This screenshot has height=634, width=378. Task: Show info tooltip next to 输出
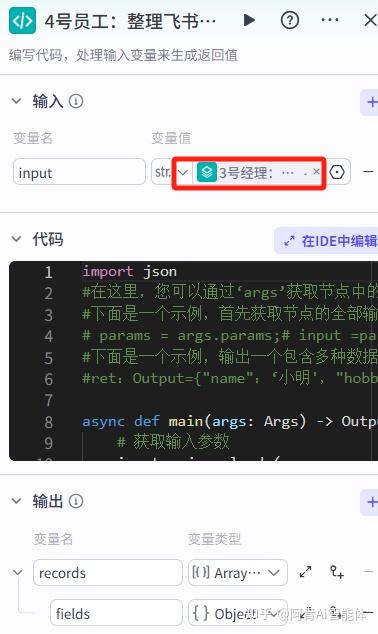[x=76, y=501]
